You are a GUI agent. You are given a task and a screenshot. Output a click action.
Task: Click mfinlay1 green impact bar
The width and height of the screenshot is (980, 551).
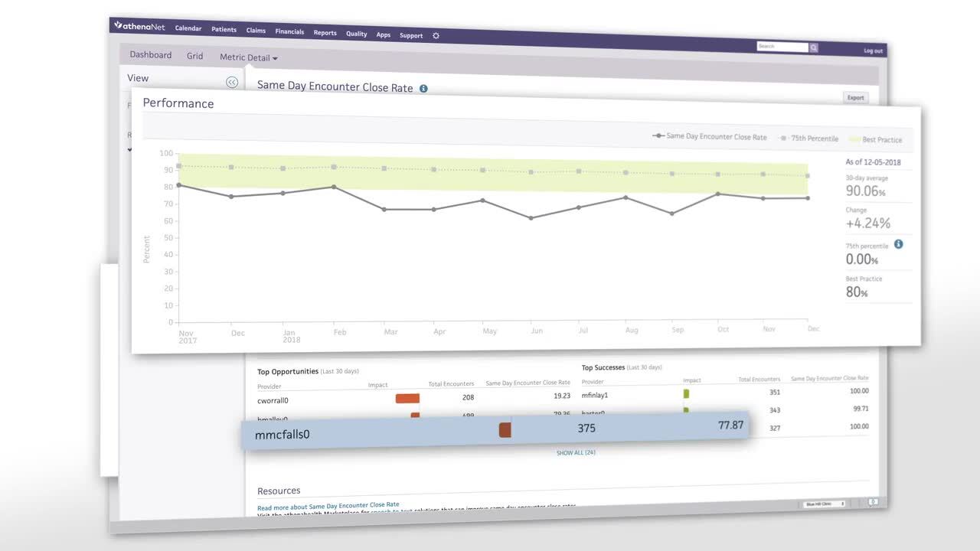pyautogui.click(x=686, y=393)
